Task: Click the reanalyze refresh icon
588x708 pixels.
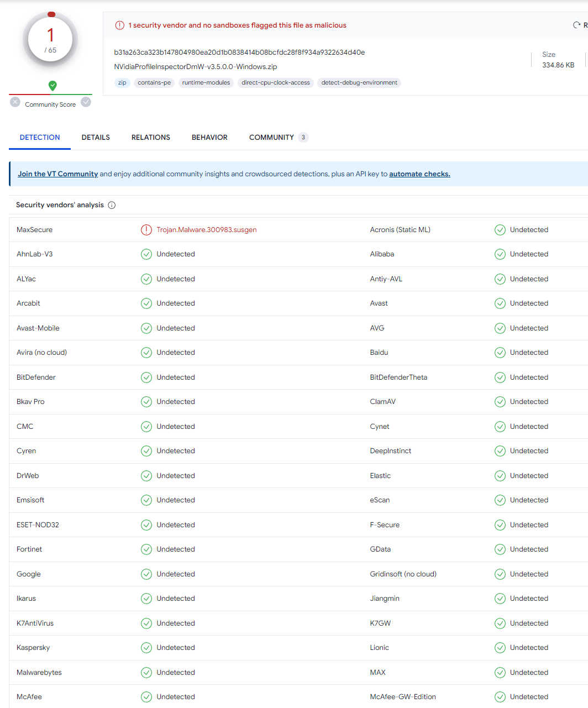Action: click(576, 25)
